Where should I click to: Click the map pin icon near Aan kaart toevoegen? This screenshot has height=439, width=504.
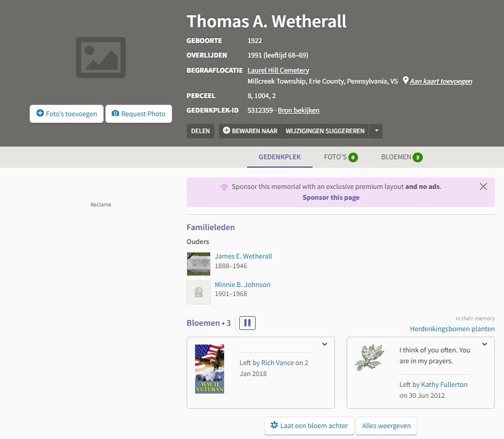pyautogui.click(x=405, y=81)
